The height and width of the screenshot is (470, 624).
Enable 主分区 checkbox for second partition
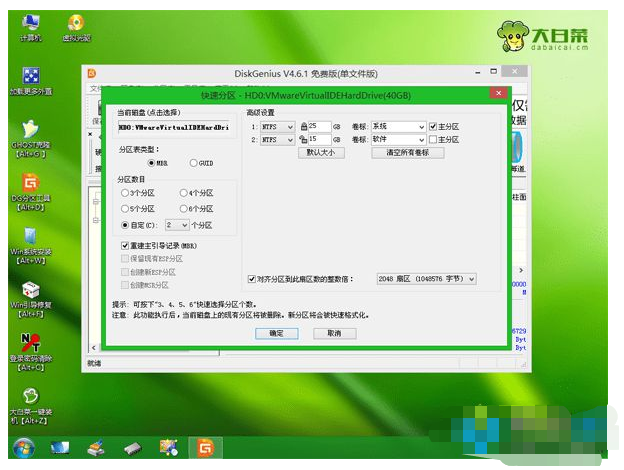click(x=432, y=140)
